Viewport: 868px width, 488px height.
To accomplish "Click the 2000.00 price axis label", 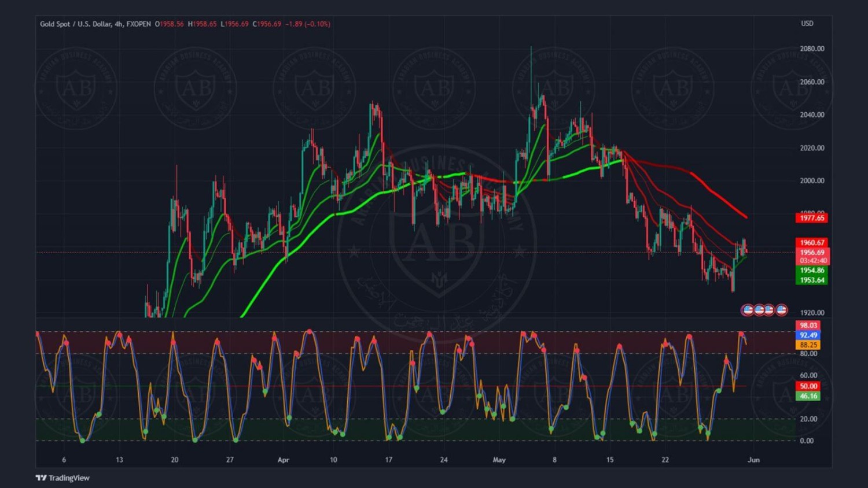I will point(812,180).
